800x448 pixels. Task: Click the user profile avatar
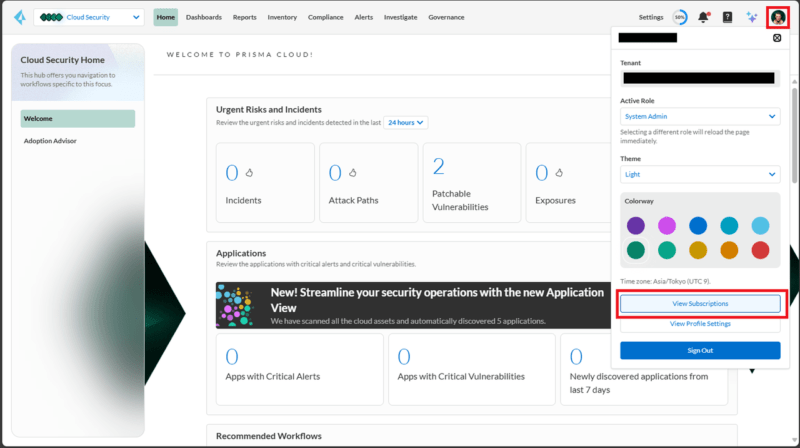pos(778,17)
